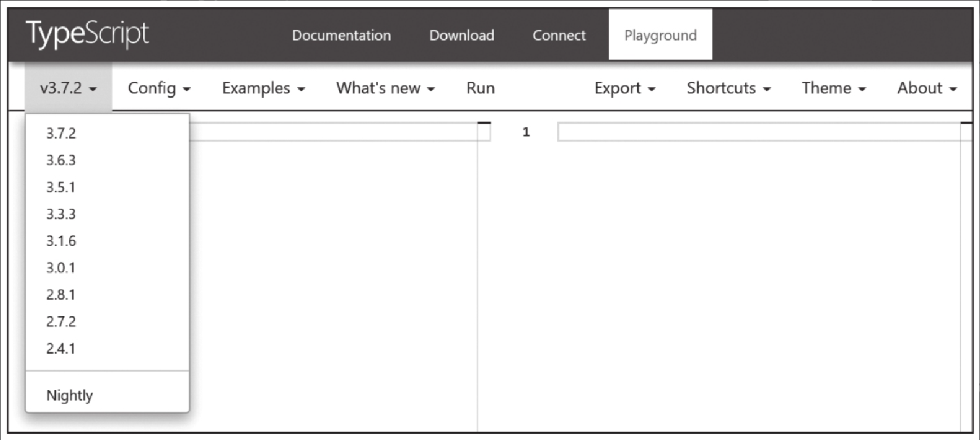Open the Export dropdown
Viewport: 980px width, 440px height.
pyautogui.click(x=625, y=88)
